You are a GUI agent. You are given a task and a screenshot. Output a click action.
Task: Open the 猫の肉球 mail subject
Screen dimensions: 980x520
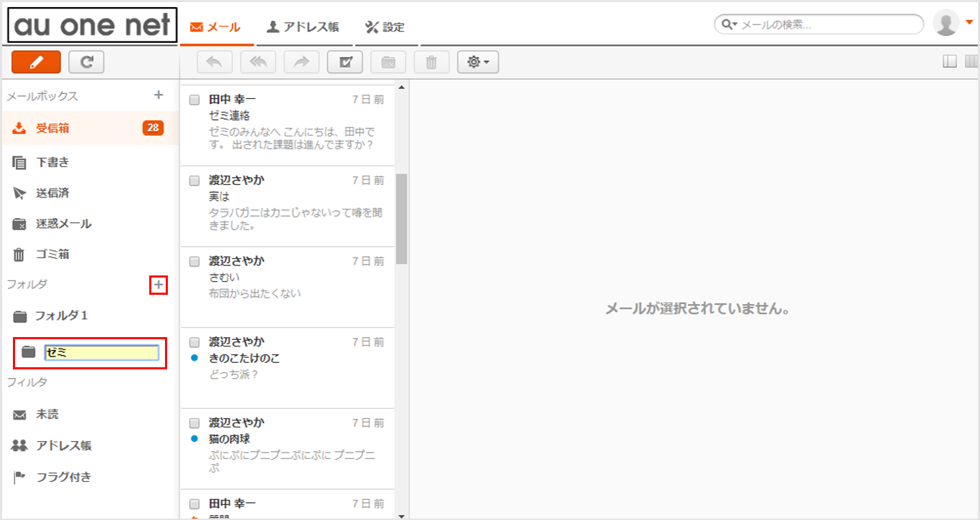(x=229, y=439)
